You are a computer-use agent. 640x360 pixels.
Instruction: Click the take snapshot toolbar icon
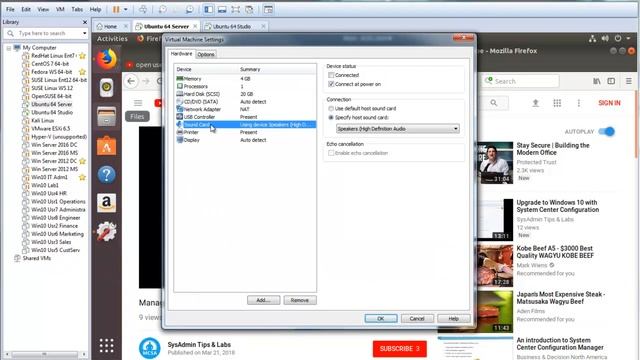click(x=162, y=9)
